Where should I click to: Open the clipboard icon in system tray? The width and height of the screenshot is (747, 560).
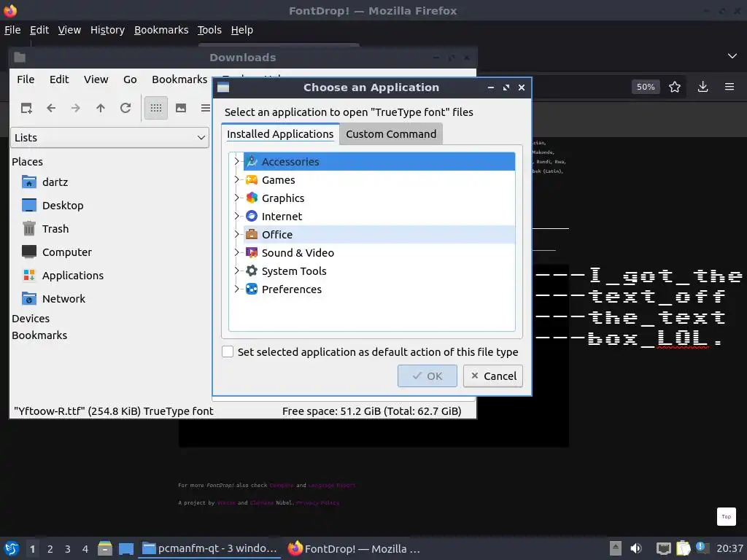coord(683,548)
